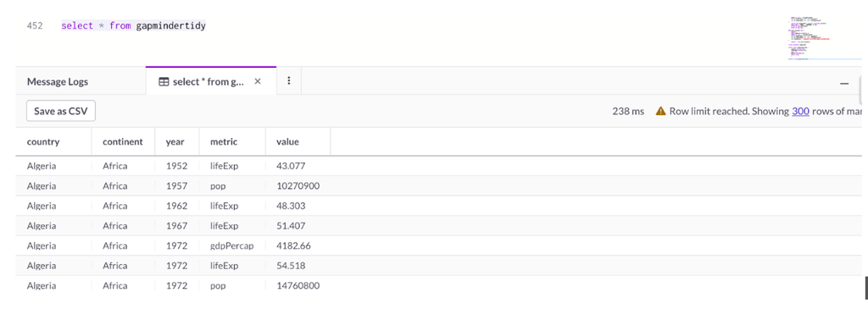Close the select * from g... results tab

[258, 81]
